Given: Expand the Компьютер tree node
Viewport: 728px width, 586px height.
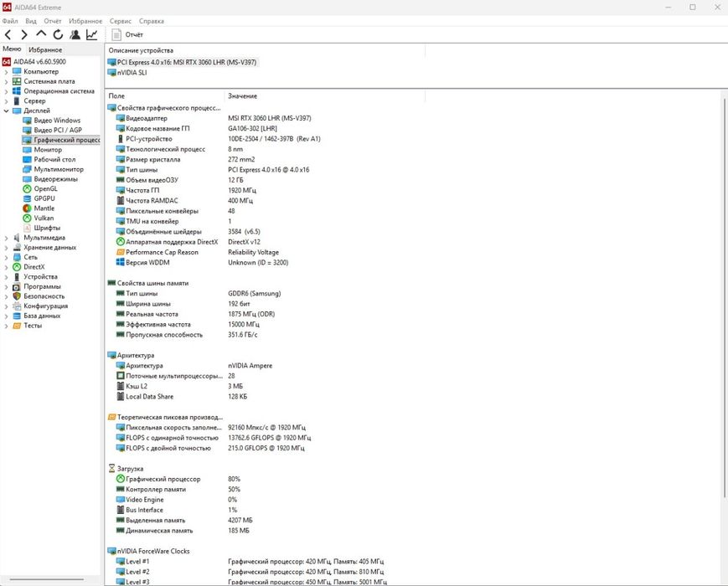Looking at the screenshot, I should [6, 72].
